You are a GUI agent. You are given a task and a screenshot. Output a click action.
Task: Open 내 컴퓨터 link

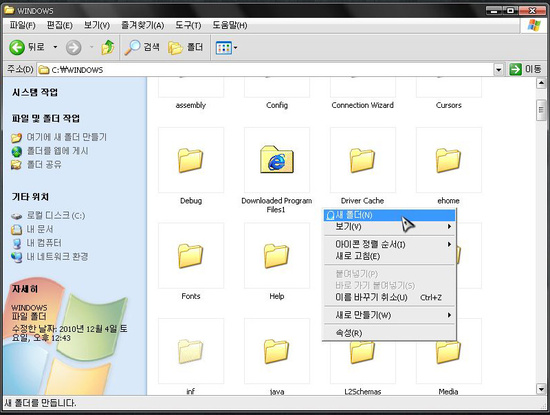point(44,243)
